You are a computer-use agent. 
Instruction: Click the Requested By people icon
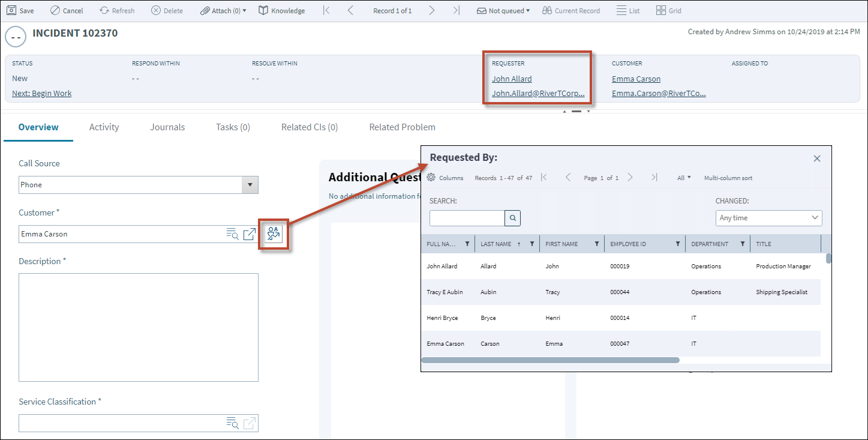point(273,234)
